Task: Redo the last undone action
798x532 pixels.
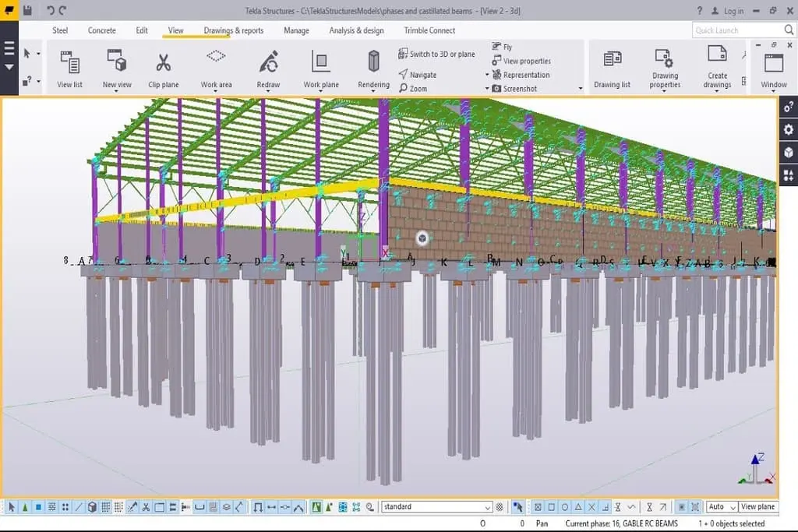Action: point(62,10)
